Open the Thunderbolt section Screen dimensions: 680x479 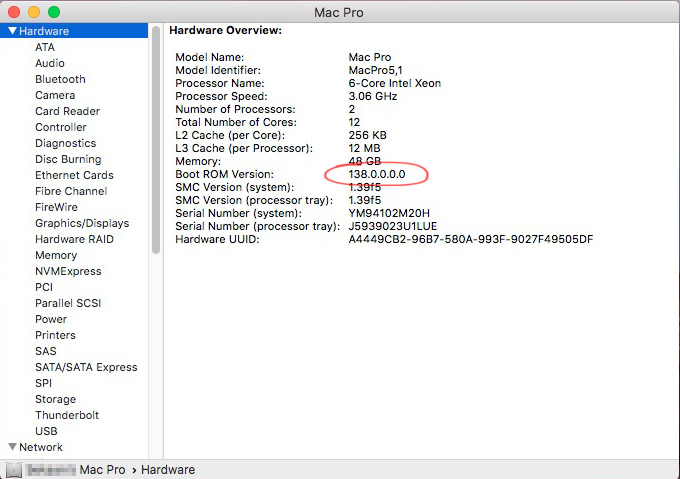(67, 415)
